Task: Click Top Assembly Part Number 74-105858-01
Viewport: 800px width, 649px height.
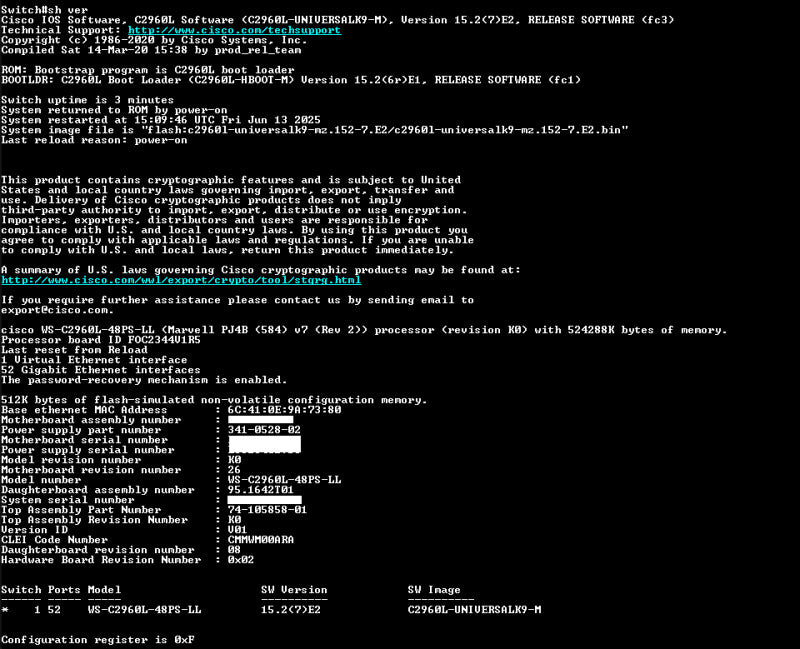Action: click(267, 510)
